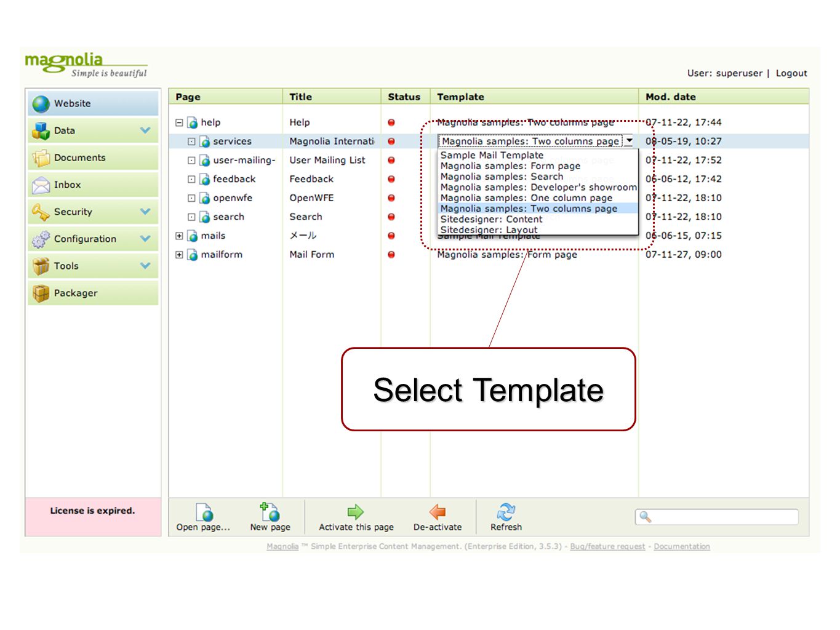
Task: Expand the Data menu chevron
Action: tap(145, 130)
